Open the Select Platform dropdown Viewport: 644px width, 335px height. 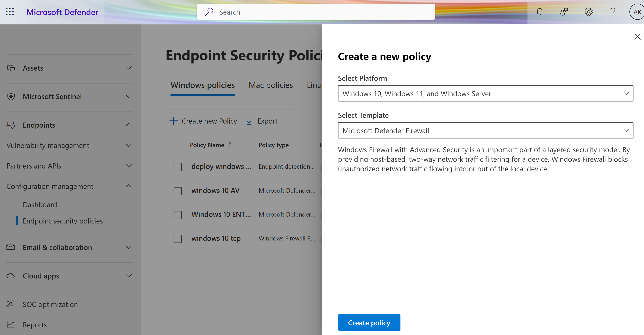coord(486,94)
